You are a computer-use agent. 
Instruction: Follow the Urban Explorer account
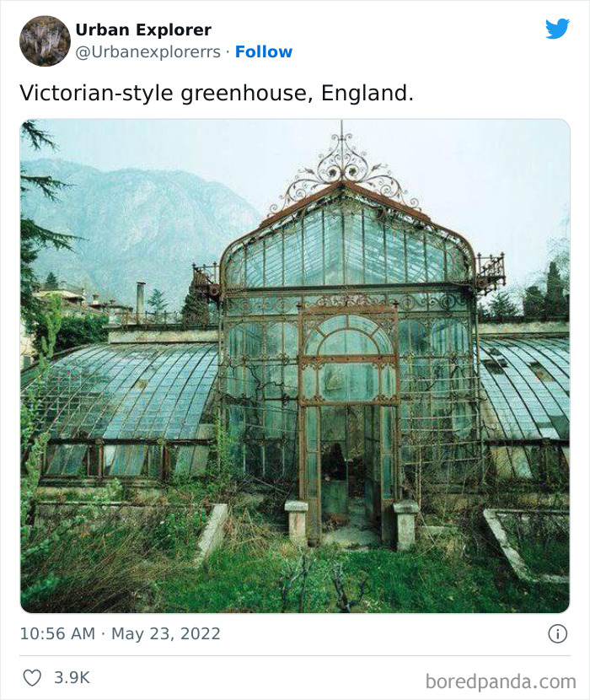264,51
